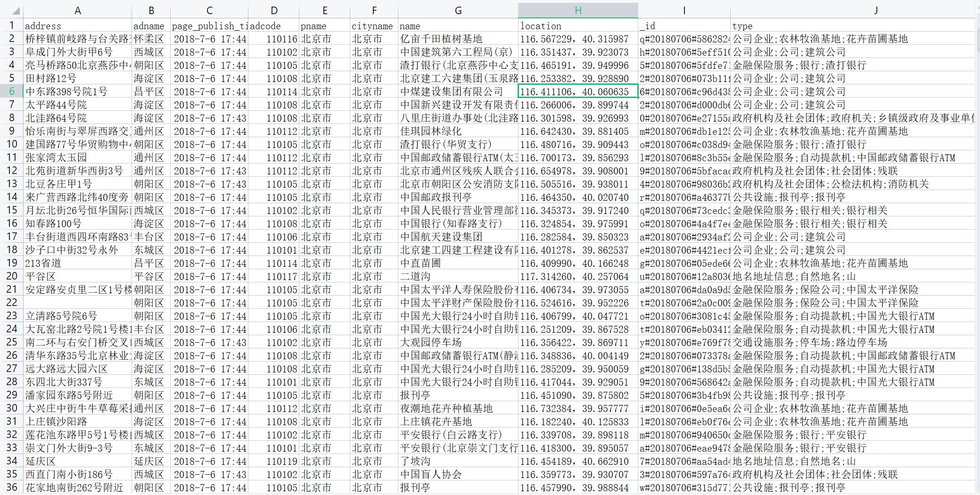The width and height of the screenshot is (980, 495).
Task: Click the select-all corner box
Action: pos(12,10)
